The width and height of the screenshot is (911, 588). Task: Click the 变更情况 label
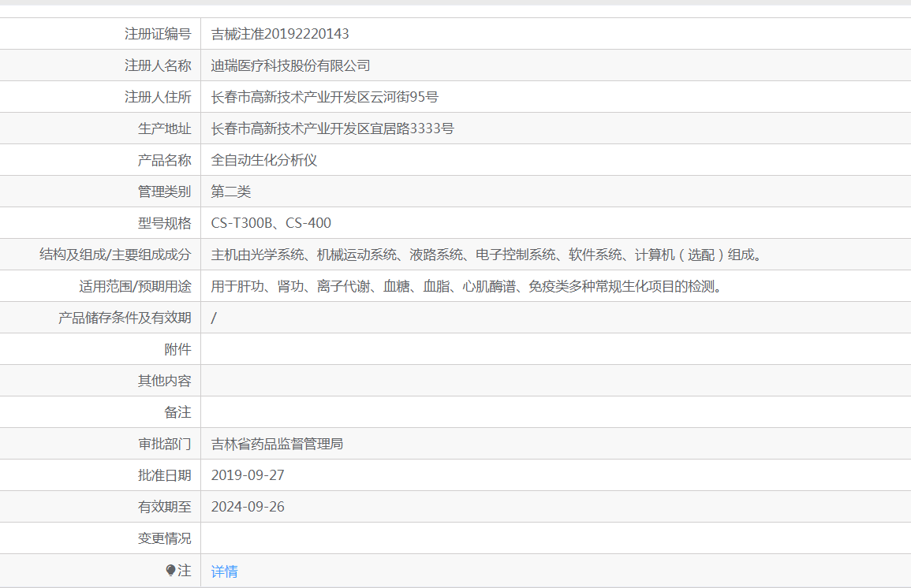tap(164, 538)
